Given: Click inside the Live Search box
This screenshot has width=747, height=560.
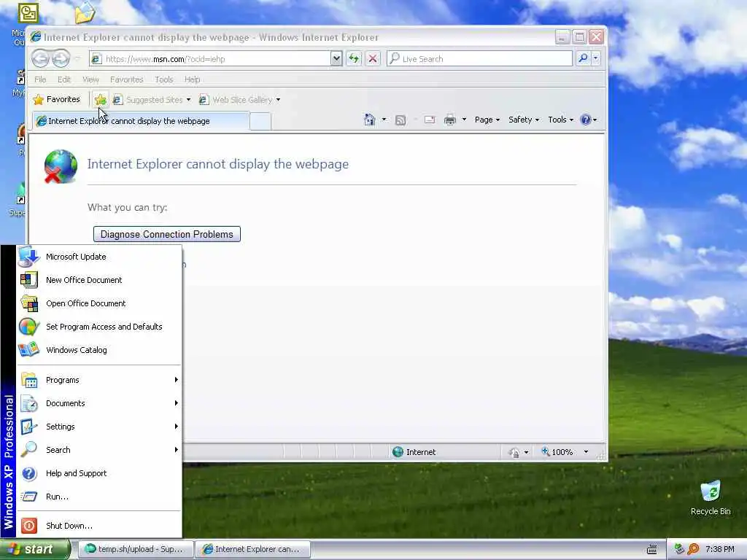Looking at the screenshot, I should 480,58.
